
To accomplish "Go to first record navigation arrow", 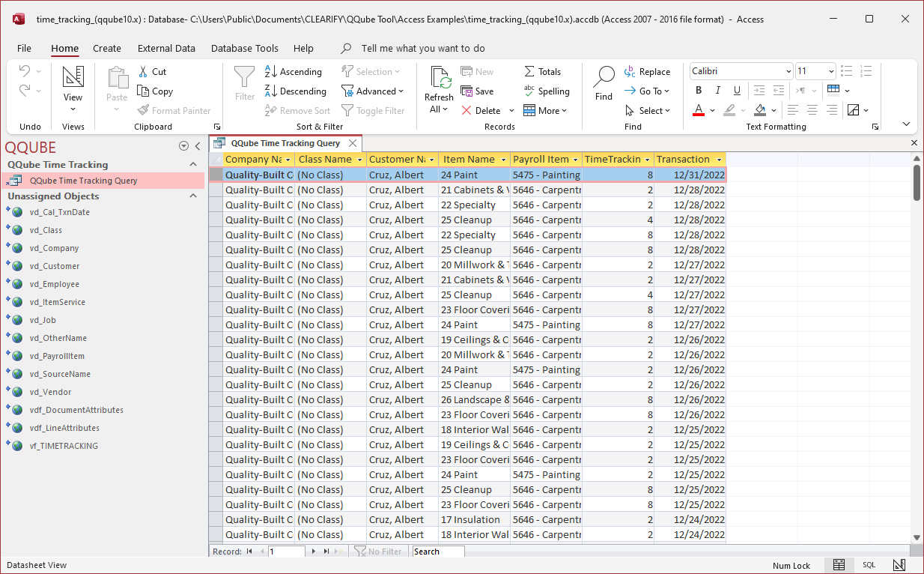I will (x=249, y=552).
